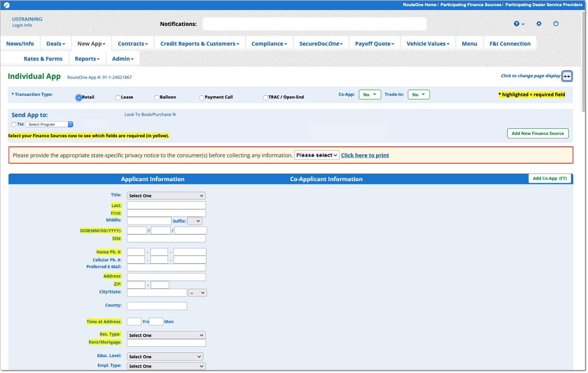This screenshot has height=373, width=588.
Task: Open the Co-App No dropdown
Action: click(370, 95)
